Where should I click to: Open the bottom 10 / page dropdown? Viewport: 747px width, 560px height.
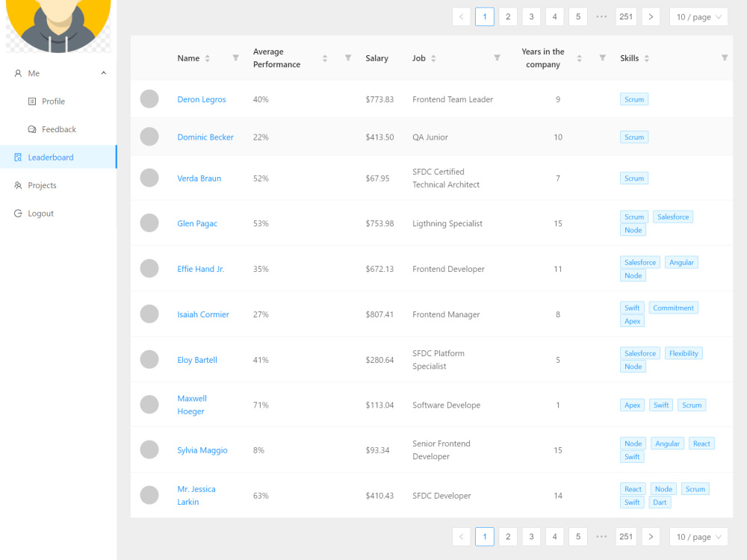698,536
